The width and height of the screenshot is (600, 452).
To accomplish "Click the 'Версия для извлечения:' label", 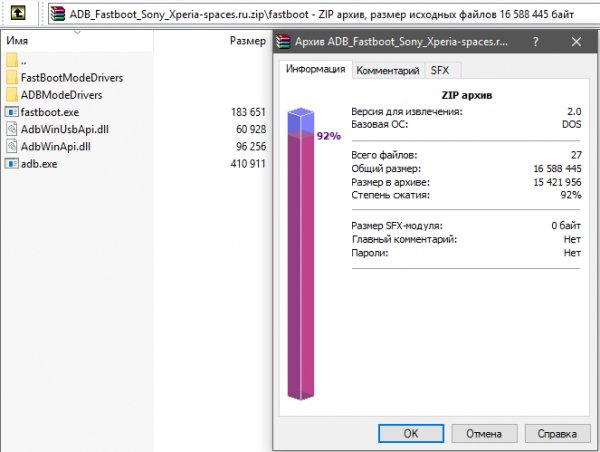I will point(407,112).
